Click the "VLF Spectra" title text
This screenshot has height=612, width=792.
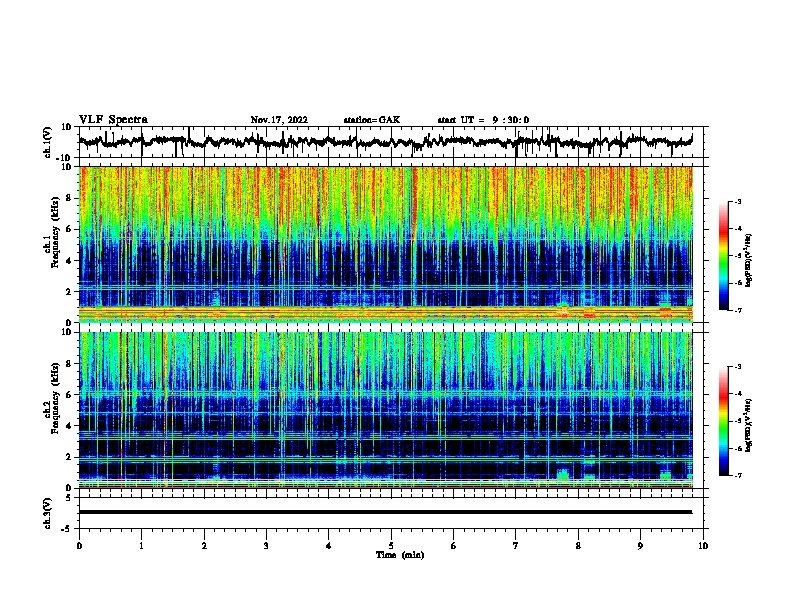[113, 120]
